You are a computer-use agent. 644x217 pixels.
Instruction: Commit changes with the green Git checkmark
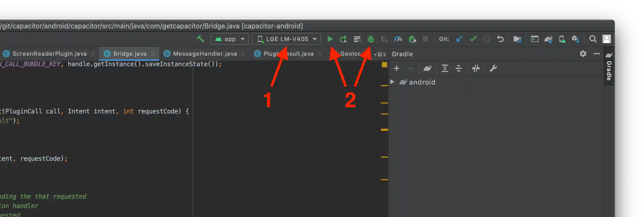click(473, 39)
